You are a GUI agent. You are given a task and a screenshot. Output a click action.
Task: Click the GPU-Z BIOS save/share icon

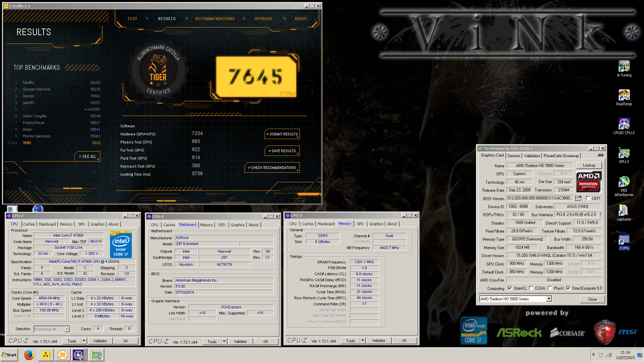(x=578, y=198)
